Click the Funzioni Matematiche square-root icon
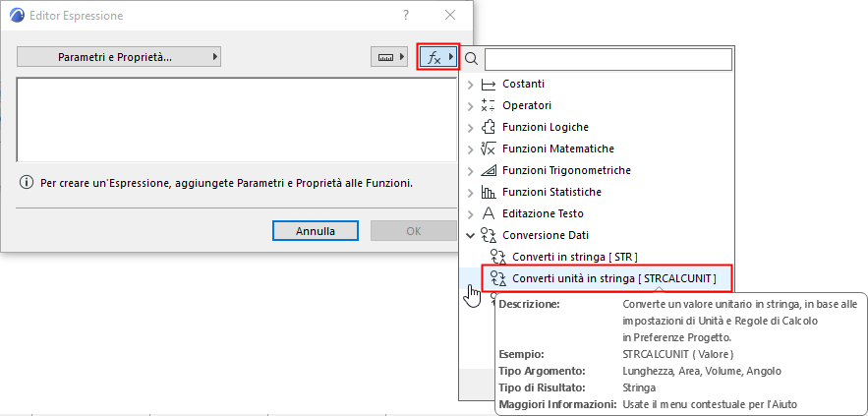This screenshot has height=416, width=868. [489, 149]
